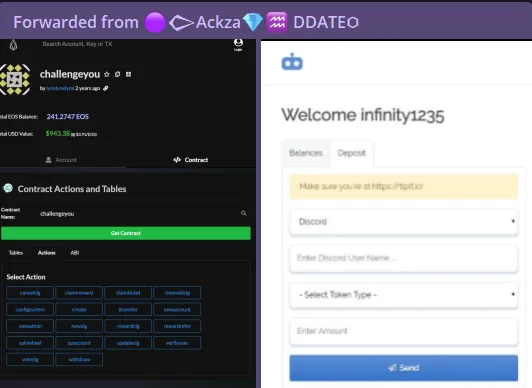Click the 'Make sure you're at' warning banner
Image resolution: width=532 pixels, height=388 pixels.
coord(404,187)
